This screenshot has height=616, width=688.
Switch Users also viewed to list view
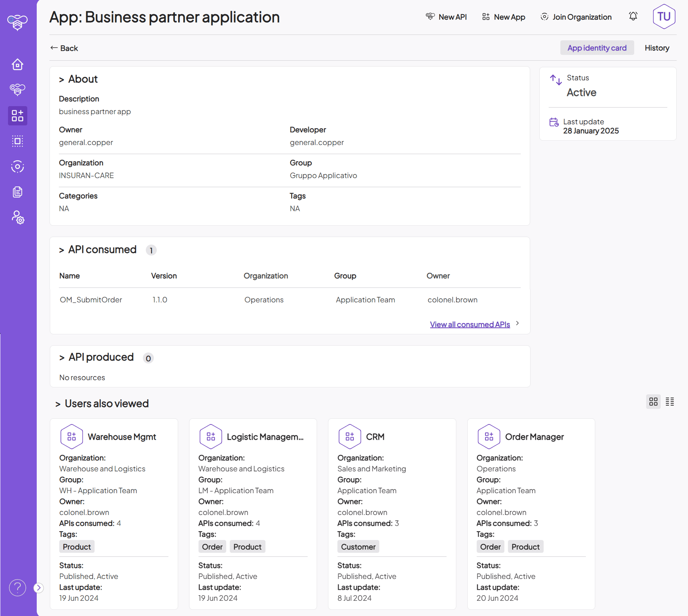(x=670, y=402)
